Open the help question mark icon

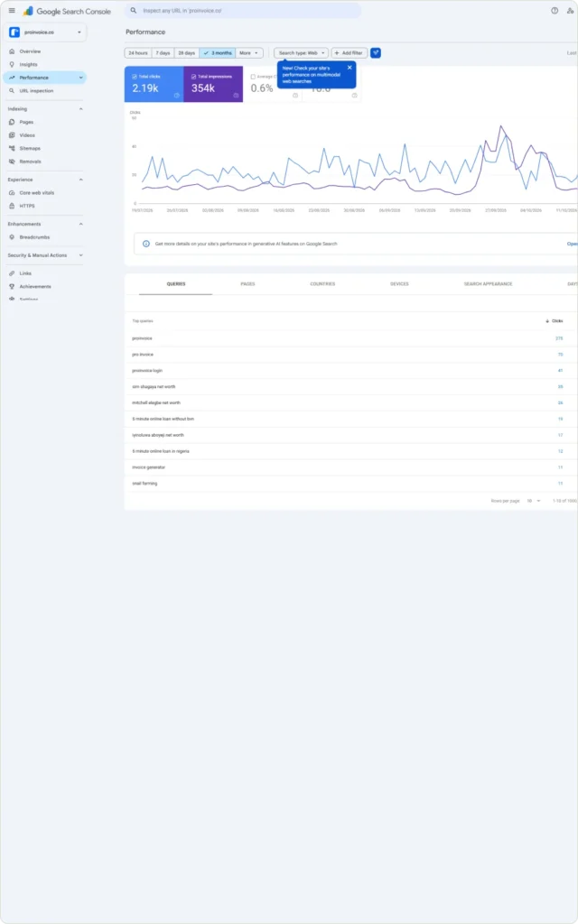pyautogui.click(x=555, y=11)
